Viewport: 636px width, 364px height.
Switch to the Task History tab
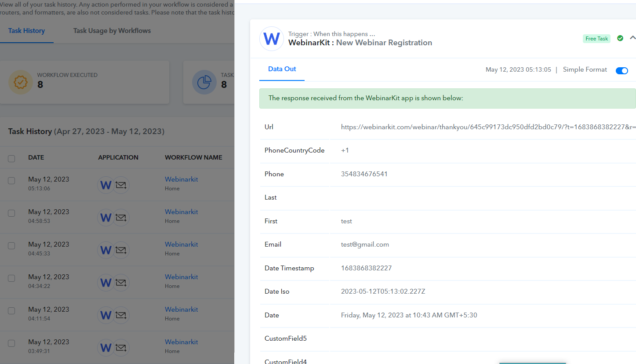(26, 31)
